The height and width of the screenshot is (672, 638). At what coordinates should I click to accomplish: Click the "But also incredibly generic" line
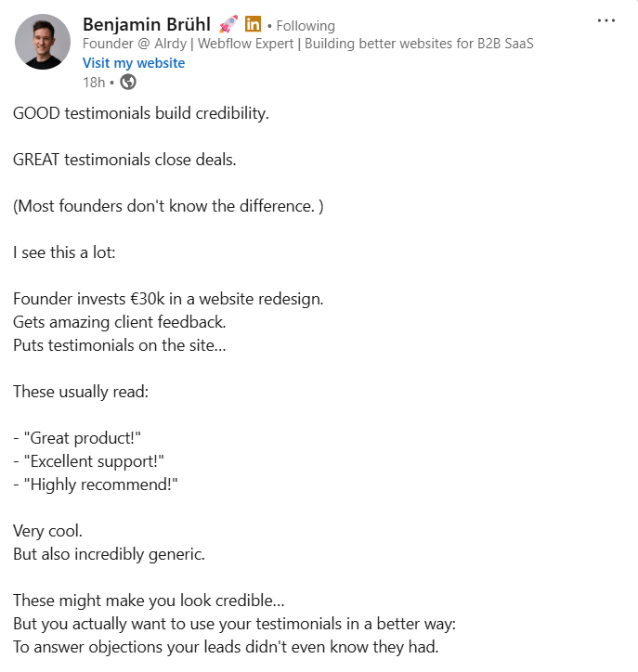pyautogui.click(x=109, y=554)
